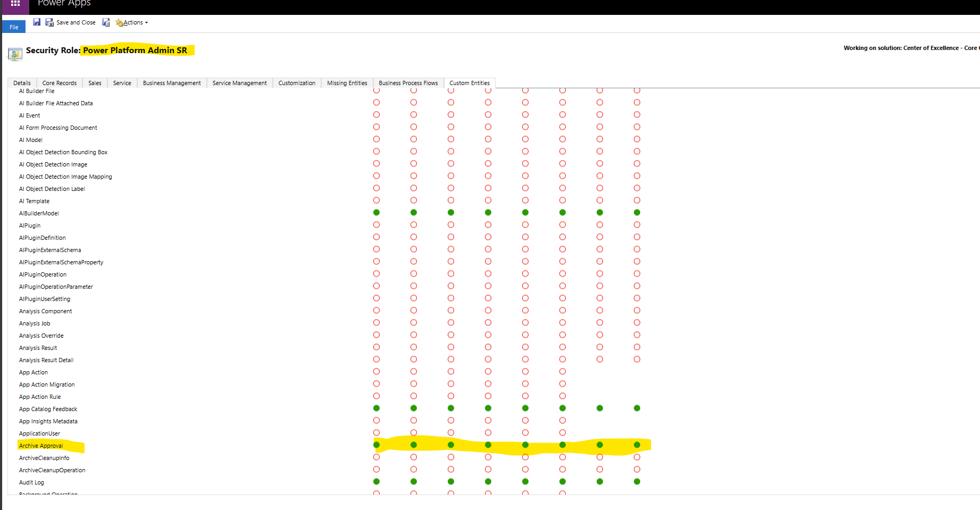The width and height of the screenshot is (980, 510).
Task: Click the Save disk icon on the toolbar
Action: pos(36,22)
